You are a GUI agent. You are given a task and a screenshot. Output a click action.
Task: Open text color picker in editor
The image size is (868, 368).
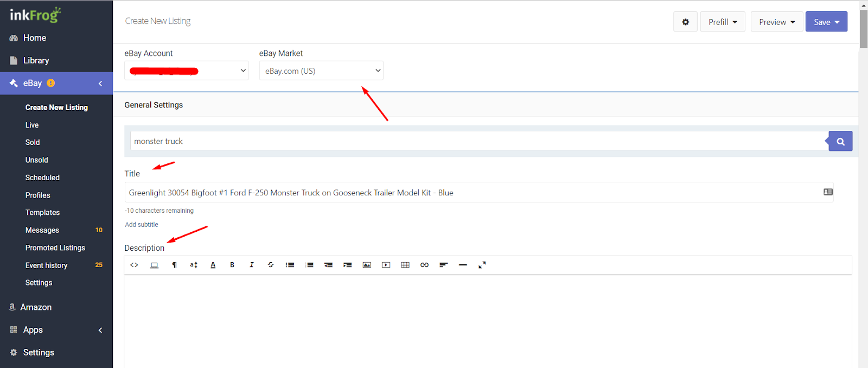tap(213, 265)
